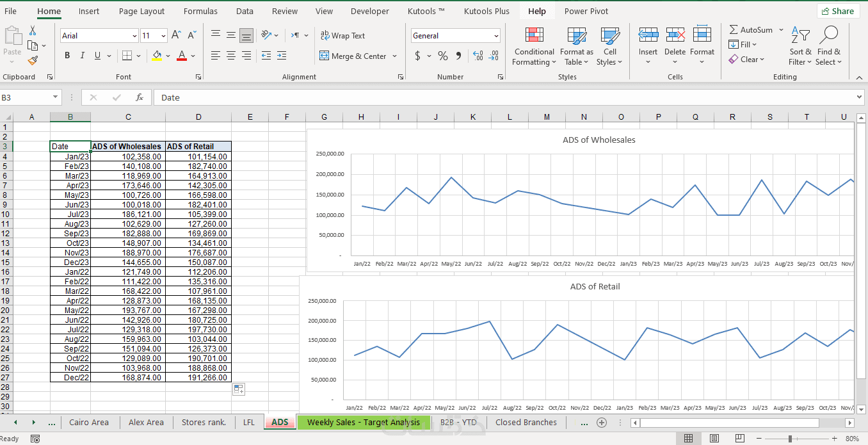
Task: Switch to the Cairo Area sheet
Action: coord(89,423)
